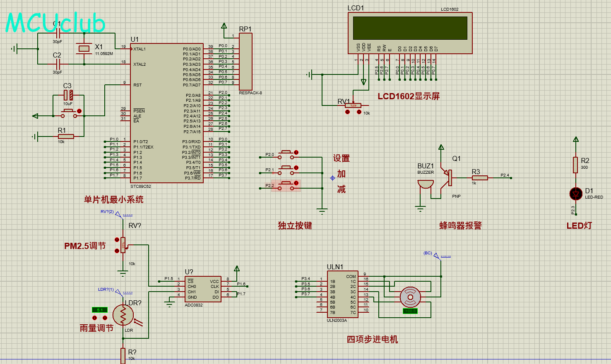This screenshot has width=611, height=364.
Task: Click the LCD1602显示屏 label
Action: (409, 96)
